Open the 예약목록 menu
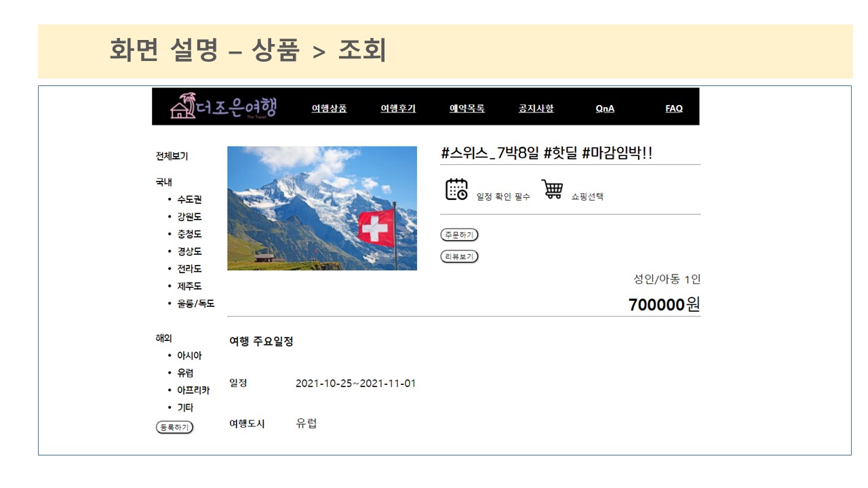This screenshot has height=488, width=868. (x=467, y=108)
